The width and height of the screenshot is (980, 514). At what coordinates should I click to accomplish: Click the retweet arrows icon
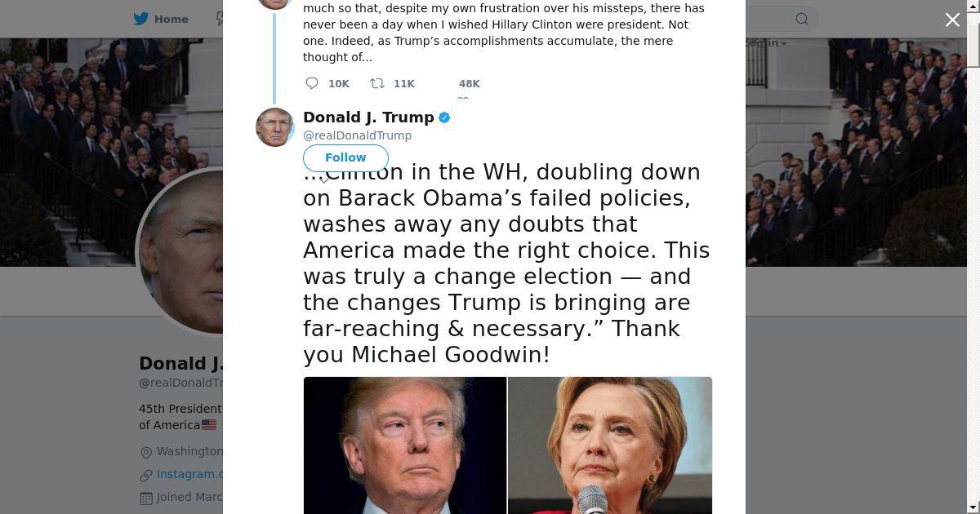377,83
